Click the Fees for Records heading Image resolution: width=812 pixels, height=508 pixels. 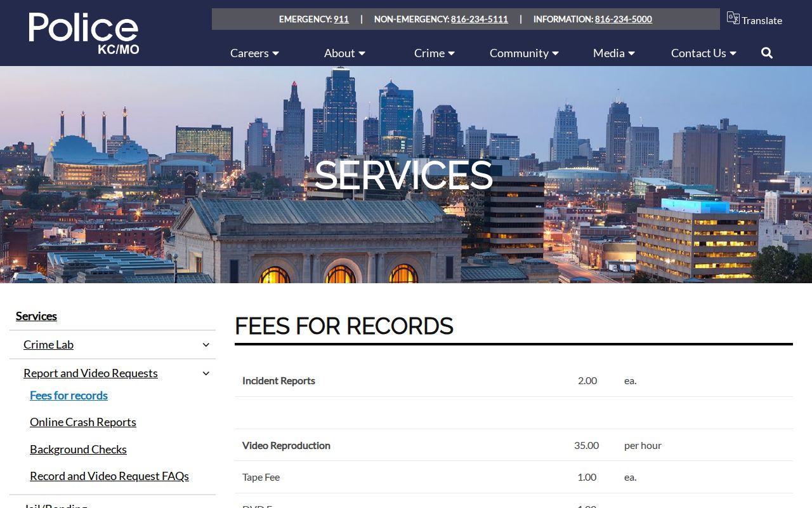[x=344, y=326]
